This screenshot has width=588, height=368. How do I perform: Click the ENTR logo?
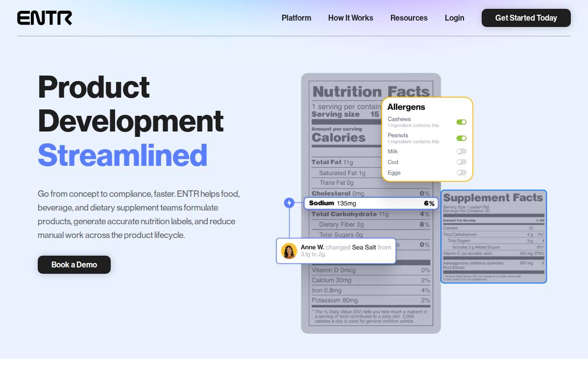(x=45, y=18)
